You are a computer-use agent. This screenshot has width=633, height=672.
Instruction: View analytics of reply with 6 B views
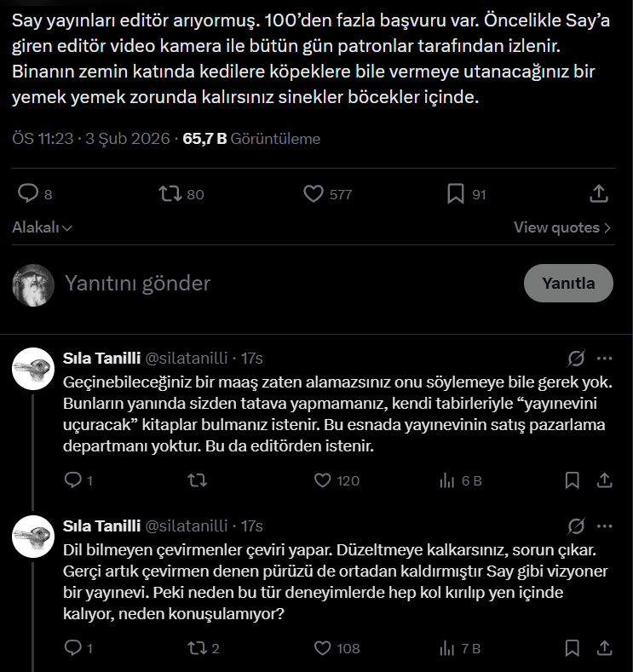(446, 480)
